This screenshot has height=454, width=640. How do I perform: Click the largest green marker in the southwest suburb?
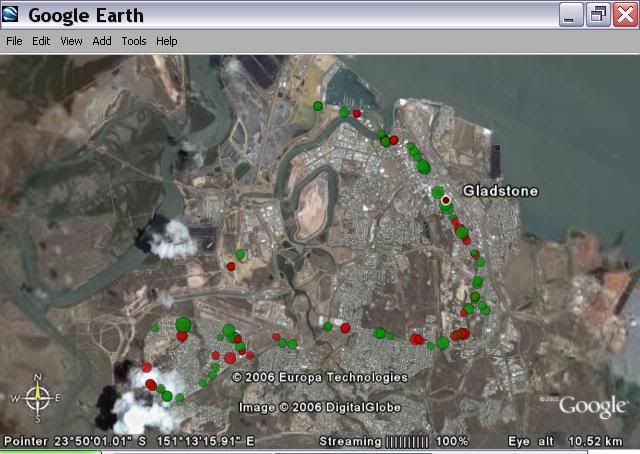183,325
